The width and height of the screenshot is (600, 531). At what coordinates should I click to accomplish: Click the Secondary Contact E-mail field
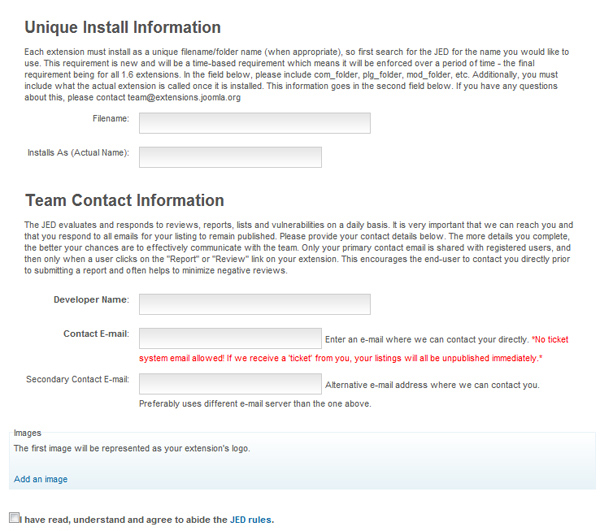click(x=230, y=384)
